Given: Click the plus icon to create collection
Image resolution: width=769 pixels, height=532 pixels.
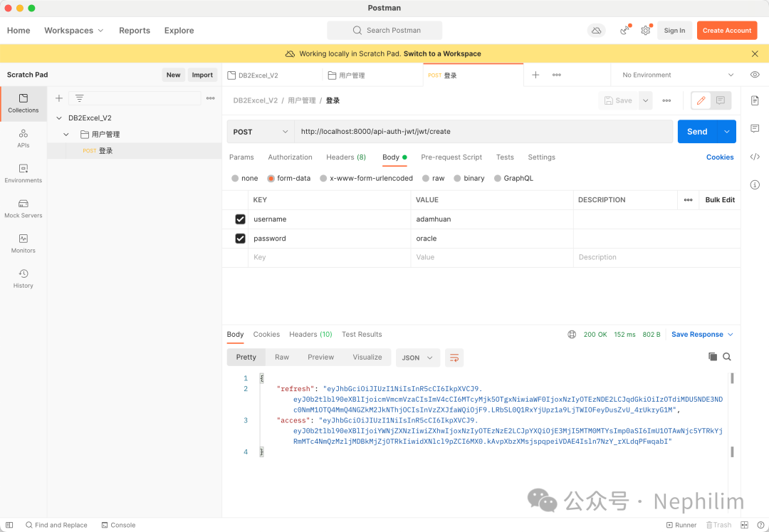Looking at the screenshot, I should click(59, 98).
